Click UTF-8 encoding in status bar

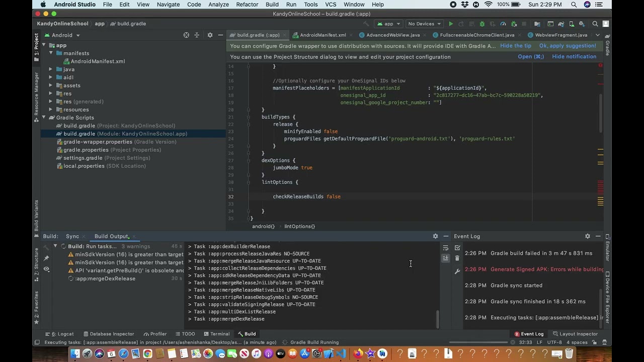point(554,342)
